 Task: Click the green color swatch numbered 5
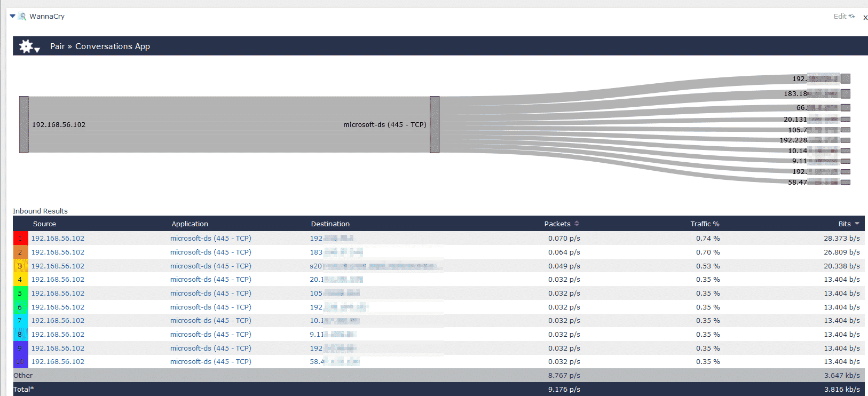20,293
